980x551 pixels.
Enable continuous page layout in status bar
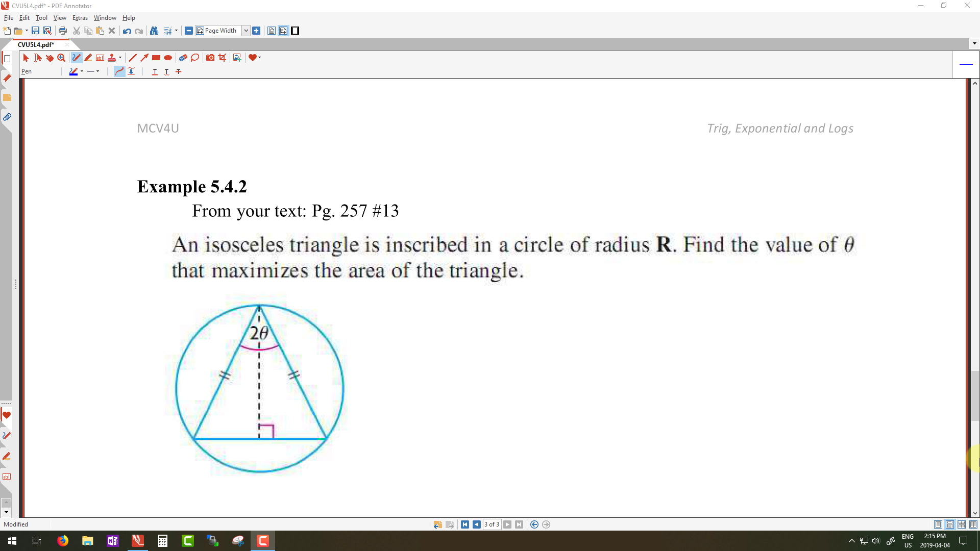point(950,524)
